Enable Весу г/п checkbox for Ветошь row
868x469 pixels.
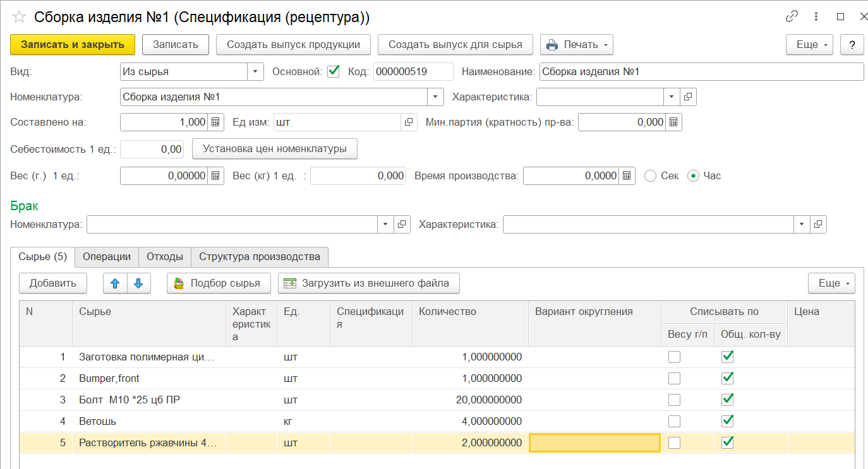(675, 421)
